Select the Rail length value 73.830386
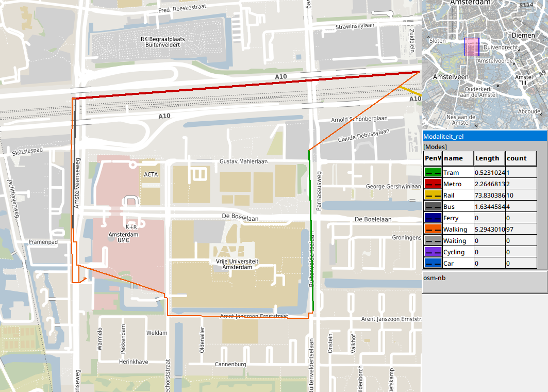 pos(490,195)
